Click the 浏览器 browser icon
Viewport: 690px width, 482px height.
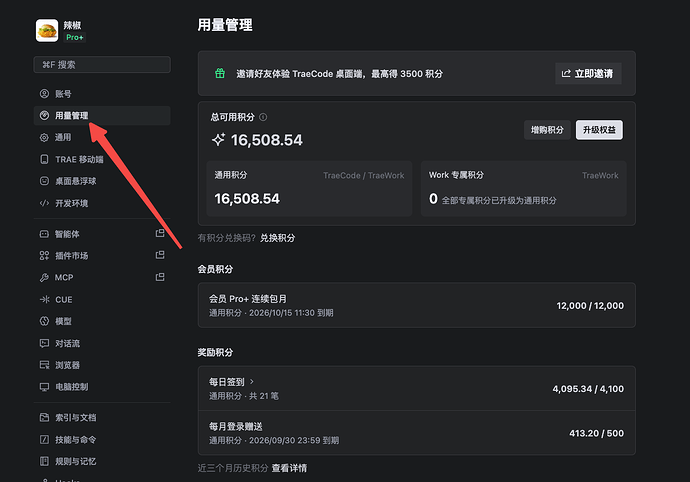(44, 365)
